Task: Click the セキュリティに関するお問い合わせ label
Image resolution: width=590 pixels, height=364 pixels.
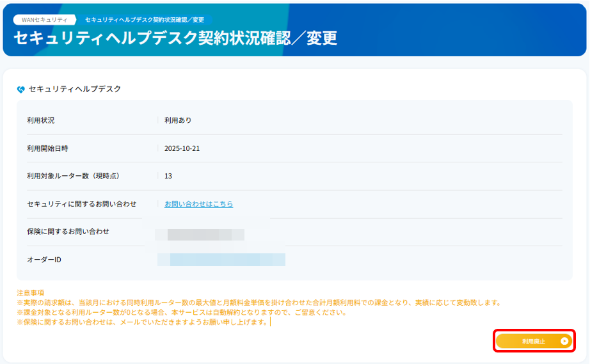Action: 82,204
